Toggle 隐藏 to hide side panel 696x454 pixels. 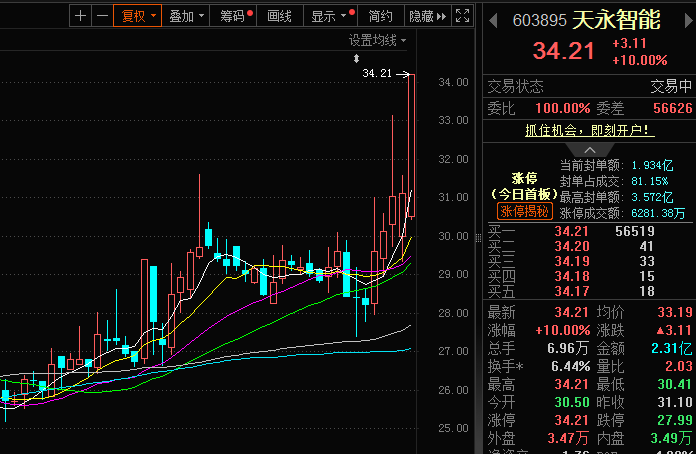[428, 16]
